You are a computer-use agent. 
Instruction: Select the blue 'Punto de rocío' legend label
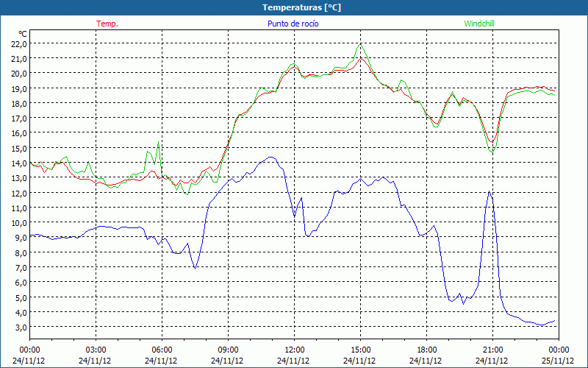(293, 24)
